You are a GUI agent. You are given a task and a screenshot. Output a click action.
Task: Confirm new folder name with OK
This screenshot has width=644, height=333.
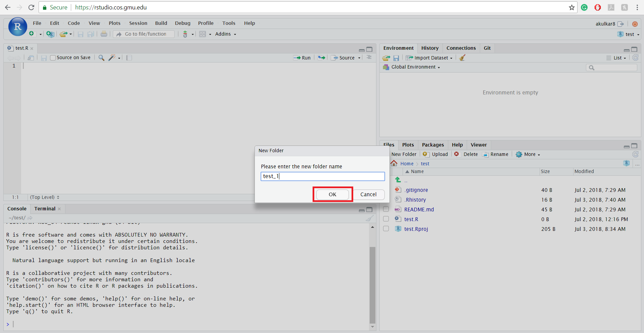332,194
